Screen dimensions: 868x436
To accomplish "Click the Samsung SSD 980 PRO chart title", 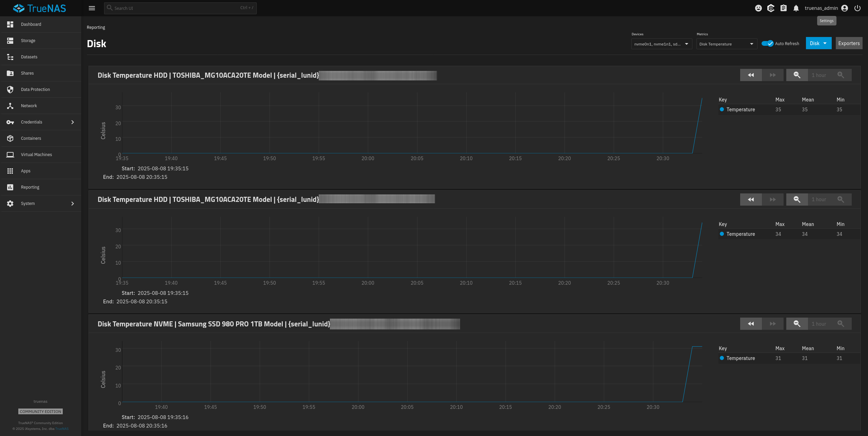I will coord(214,324).
